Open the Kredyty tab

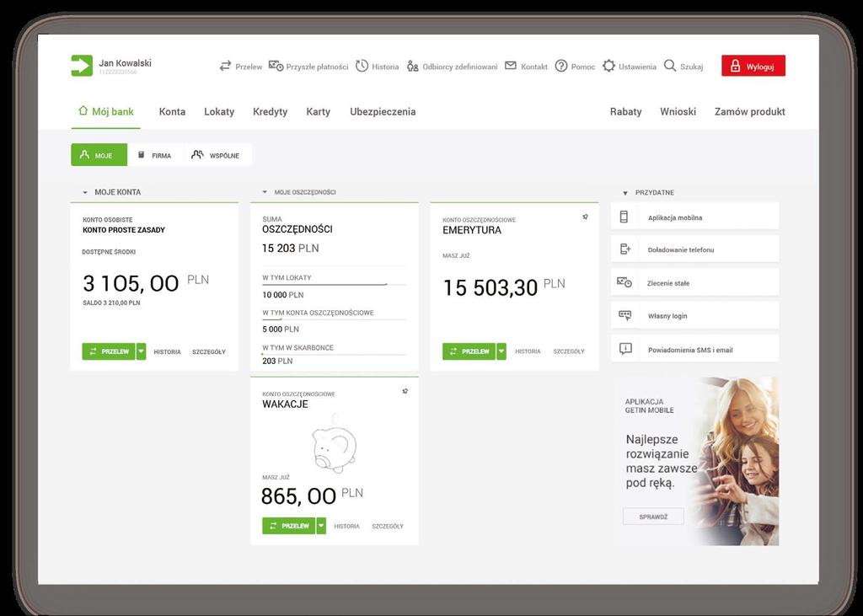(271, 112)
